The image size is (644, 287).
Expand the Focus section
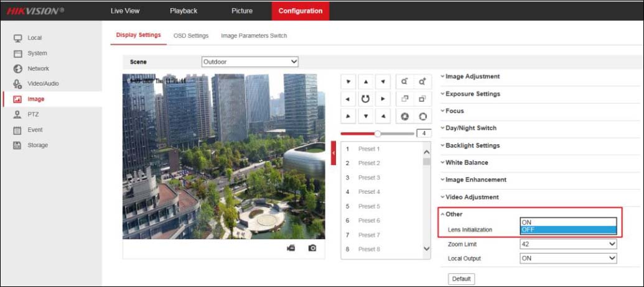click(452, 111)
